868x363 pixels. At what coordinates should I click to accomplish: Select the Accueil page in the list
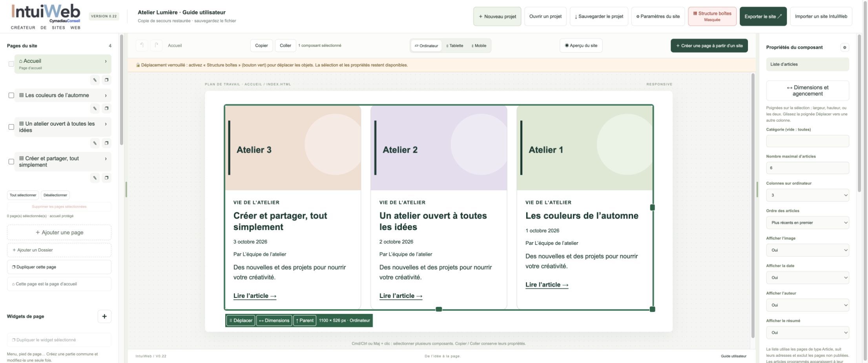[63, 64]
